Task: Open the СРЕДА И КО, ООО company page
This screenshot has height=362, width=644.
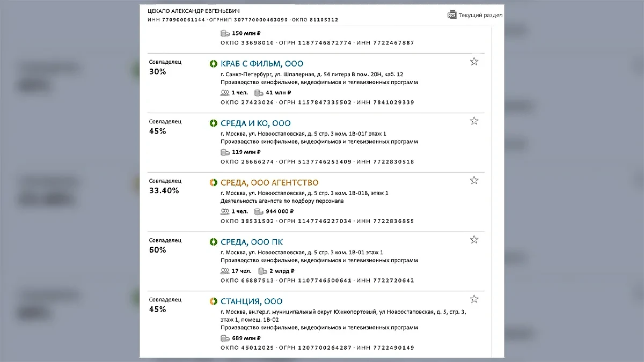Action: tap(255, 123)
